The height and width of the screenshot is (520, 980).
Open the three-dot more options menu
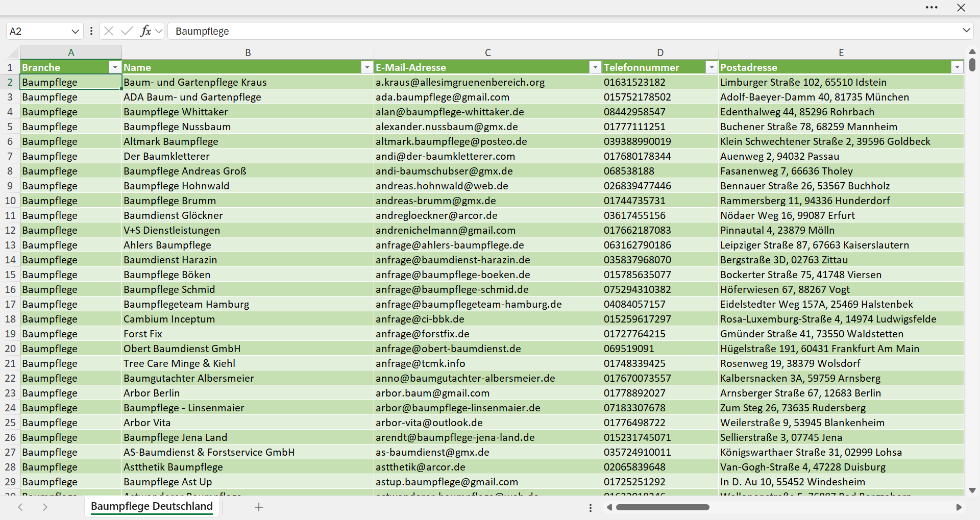coord(932,8)
